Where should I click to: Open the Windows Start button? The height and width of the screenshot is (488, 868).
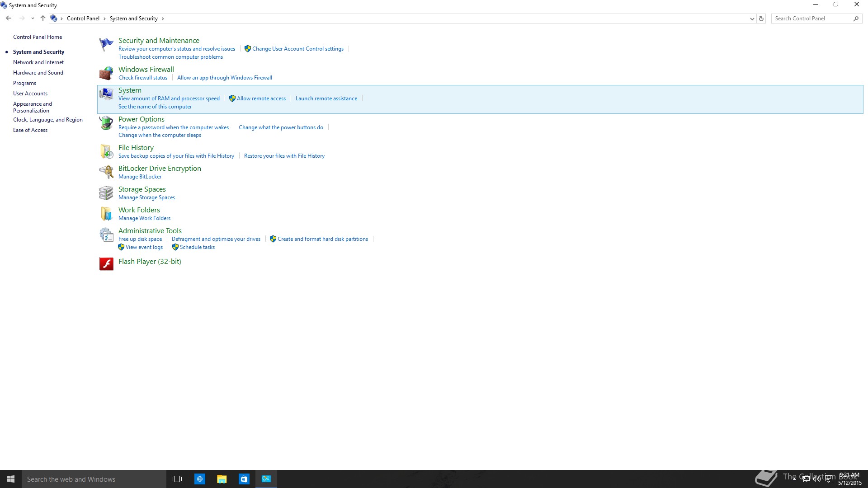[x=11, y=479]
